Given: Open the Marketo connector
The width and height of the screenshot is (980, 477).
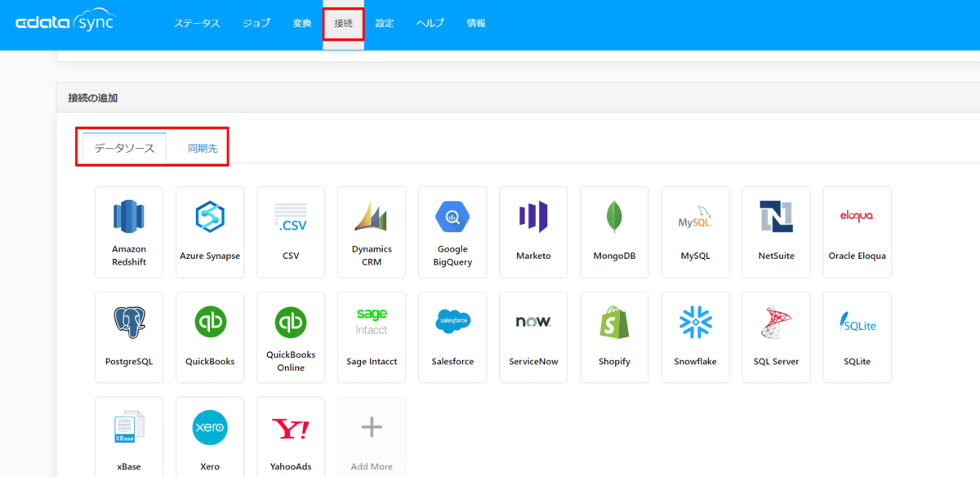Looking at the screenshot, I should click(x=533, y=232).
